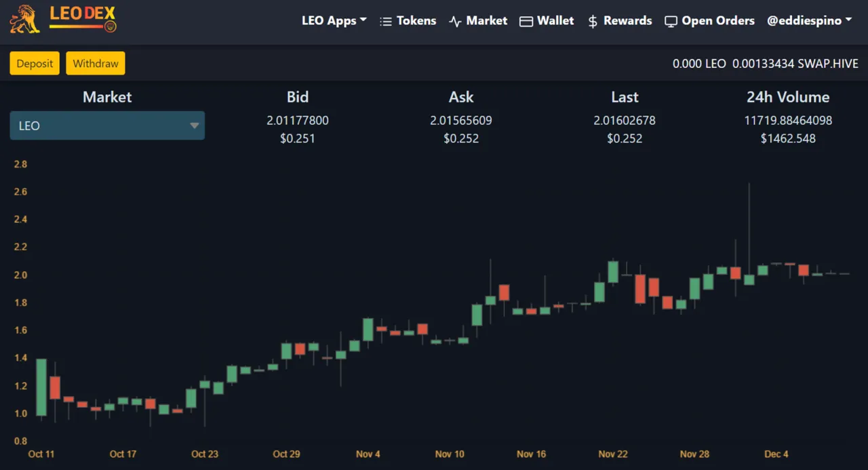Click the Rewards dollar icon
The image size is (868, 470).
[593, 21]
